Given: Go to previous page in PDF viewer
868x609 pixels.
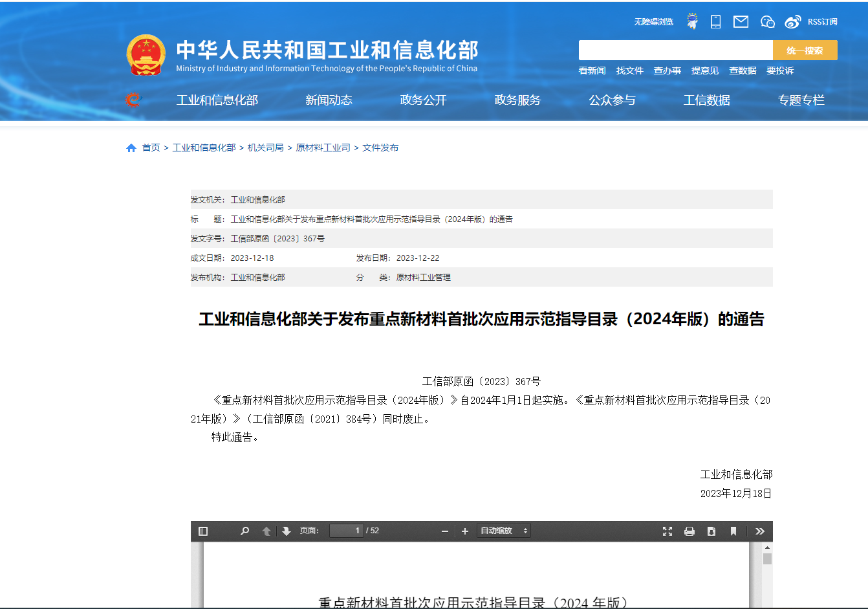Looking at the screenshot, I should [266, 531].
